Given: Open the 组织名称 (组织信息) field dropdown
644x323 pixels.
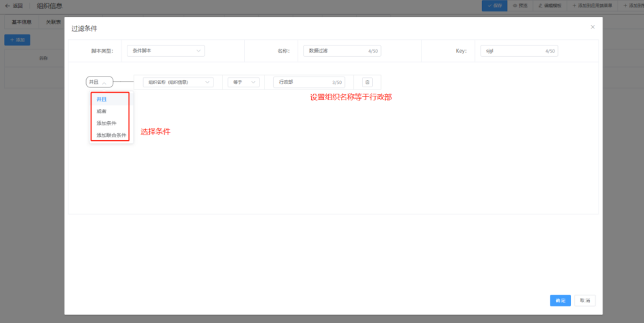Looking at the screenshot, I should point(178,82).
